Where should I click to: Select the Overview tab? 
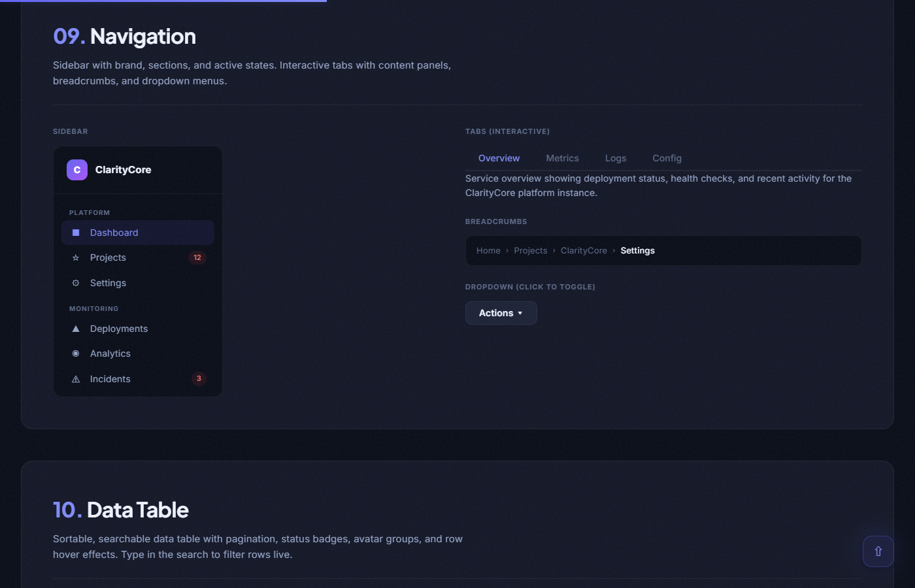coord(499,158)
